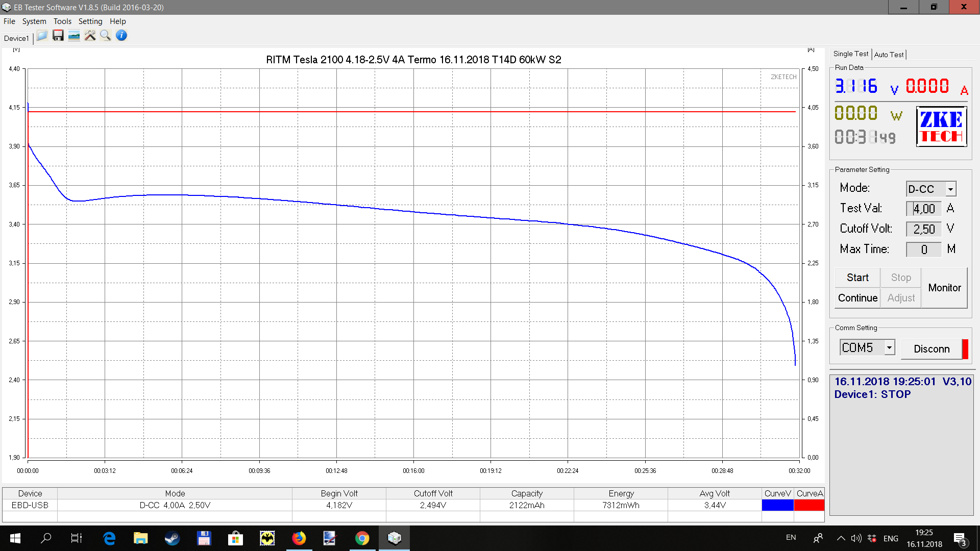Open the Tools menu

tap(62, 21)
